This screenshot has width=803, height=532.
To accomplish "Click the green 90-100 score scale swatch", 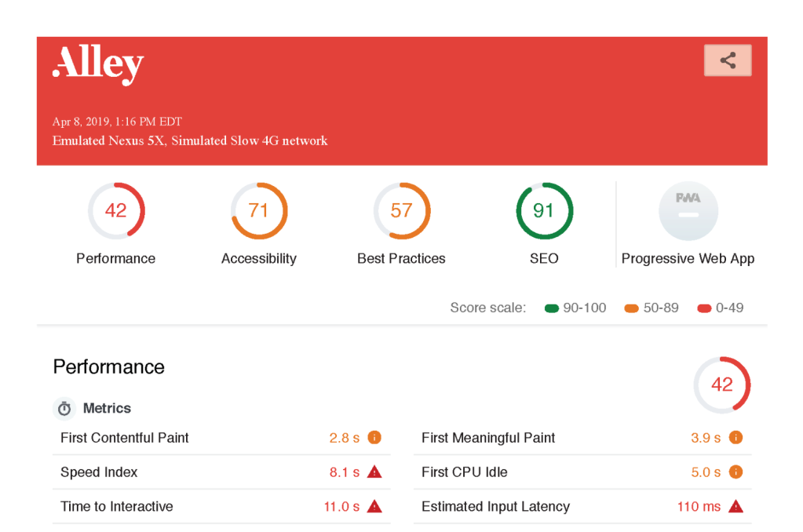I will click(x=552, y=308).
